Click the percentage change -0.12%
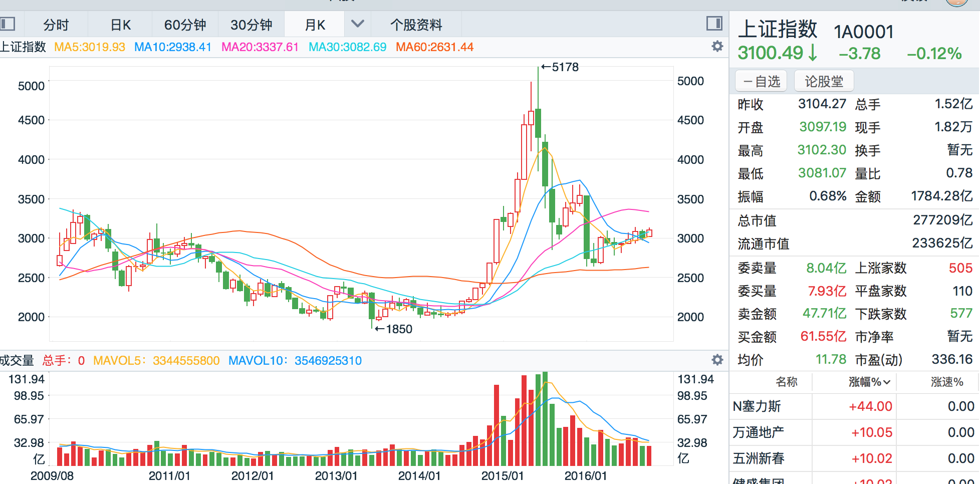 pos(934,54)
